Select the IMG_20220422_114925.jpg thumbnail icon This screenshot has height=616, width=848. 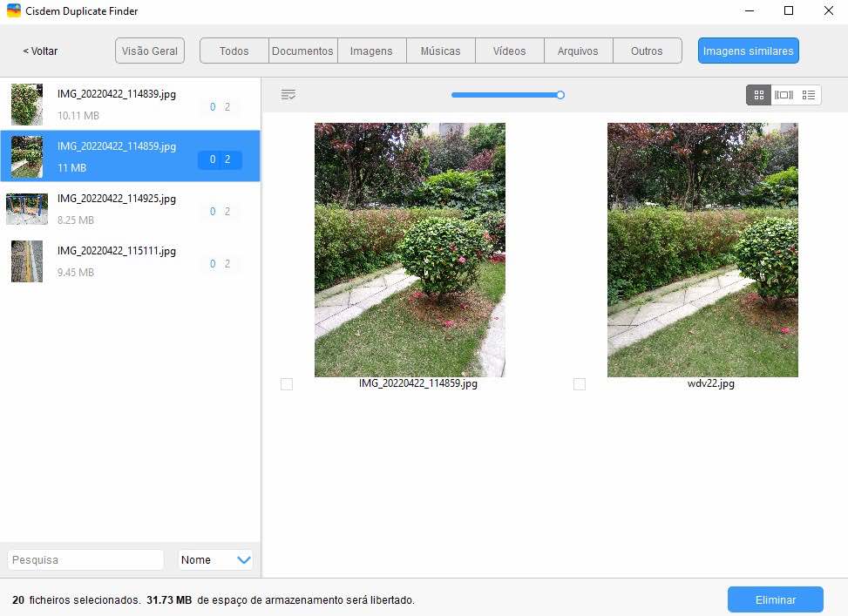(27, 209)
